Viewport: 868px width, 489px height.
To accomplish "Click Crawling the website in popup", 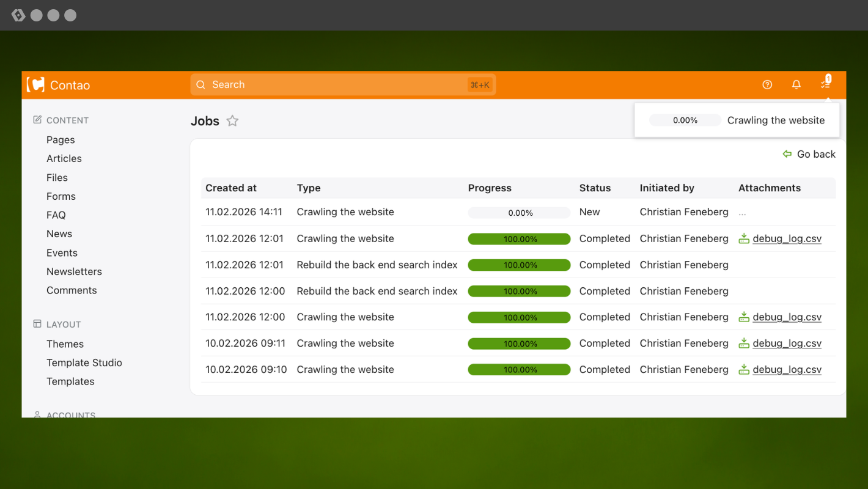I will [776, 120].
